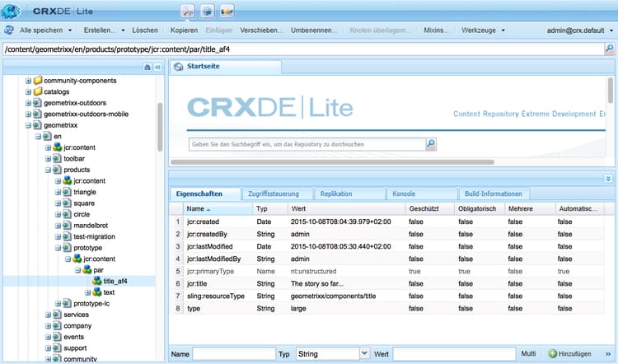Open the Typ String combo box arrow

[x=364, y=353]
